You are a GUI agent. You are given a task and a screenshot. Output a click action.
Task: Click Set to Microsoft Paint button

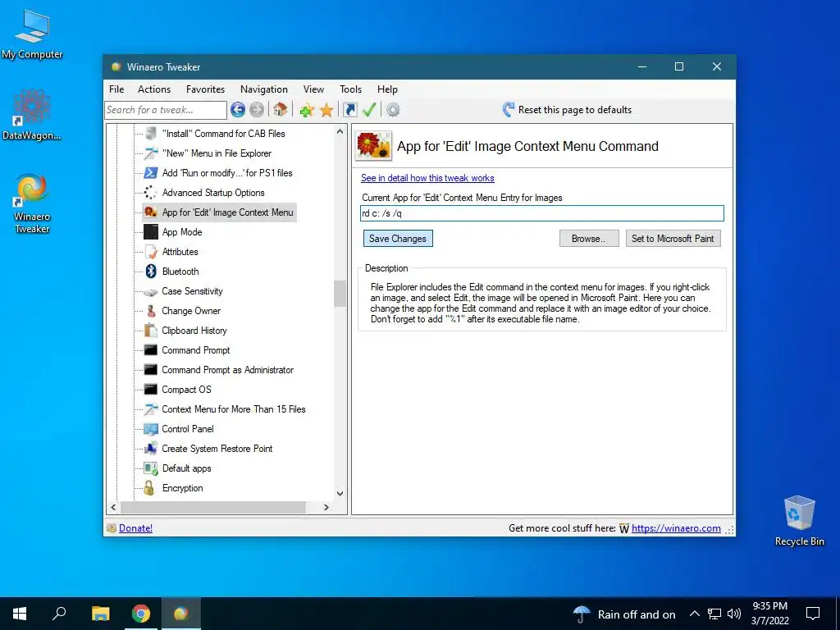673,239
